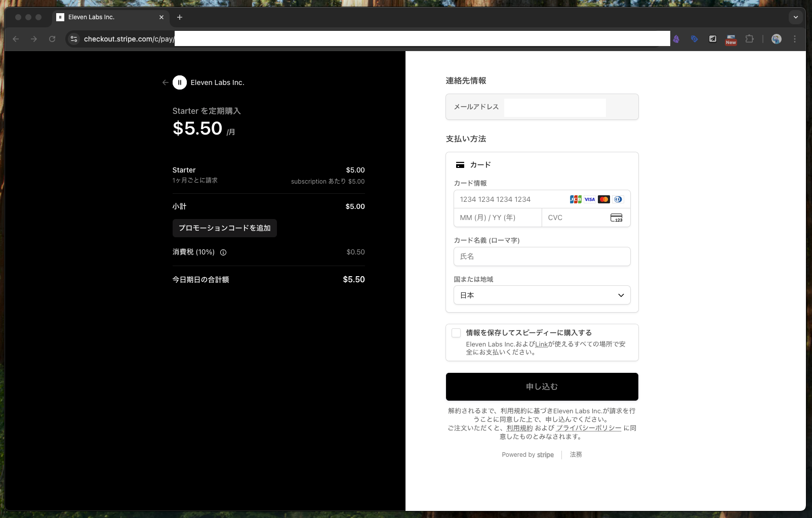Viewport: 812px width, 518px height.
Task: Click the プロモーションコードを追加 button
Action: pos(224,228)
